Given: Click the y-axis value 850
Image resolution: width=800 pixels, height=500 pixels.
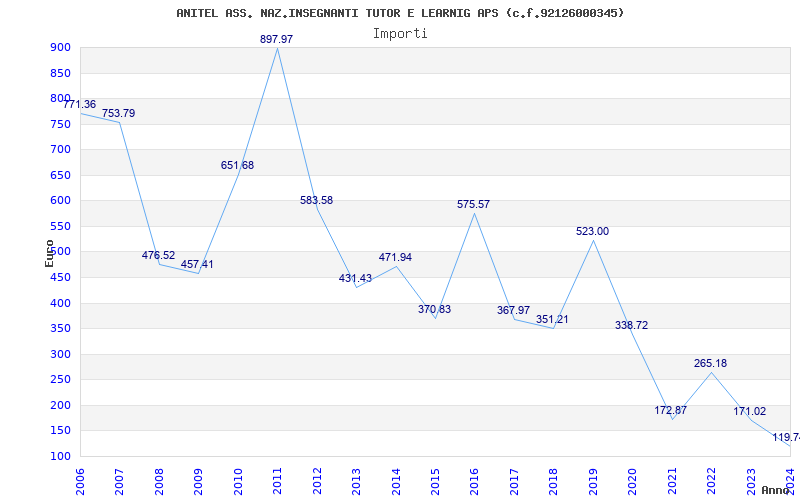Looking at the screenshot, I should tap(60, 73).
